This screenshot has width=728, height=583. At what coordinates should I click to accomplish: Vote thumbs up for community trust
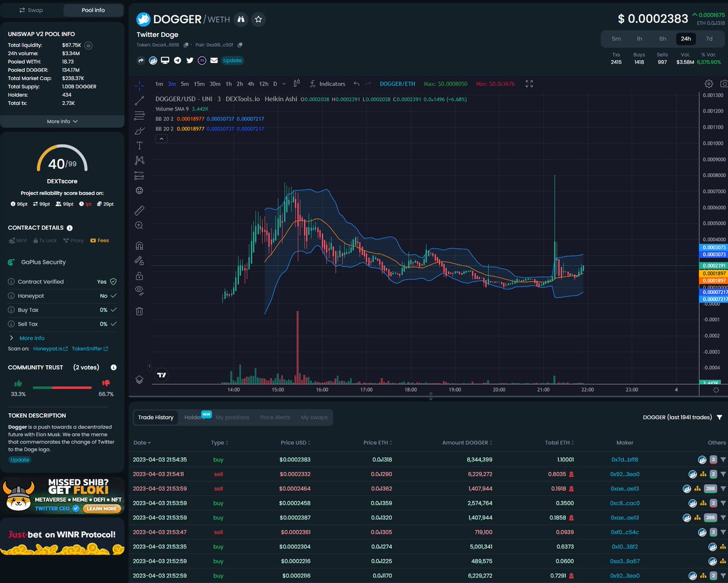pyautogui.click(x=18, y=383)
